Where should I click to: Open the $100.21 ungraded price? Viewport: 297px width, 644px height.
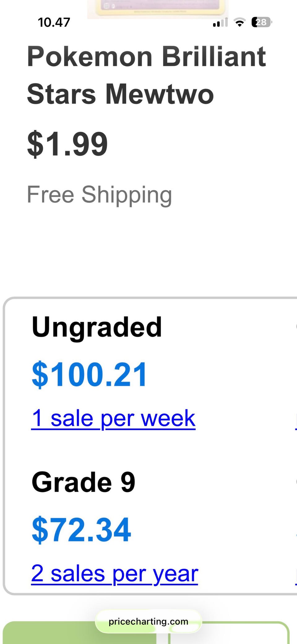(89, 375)
